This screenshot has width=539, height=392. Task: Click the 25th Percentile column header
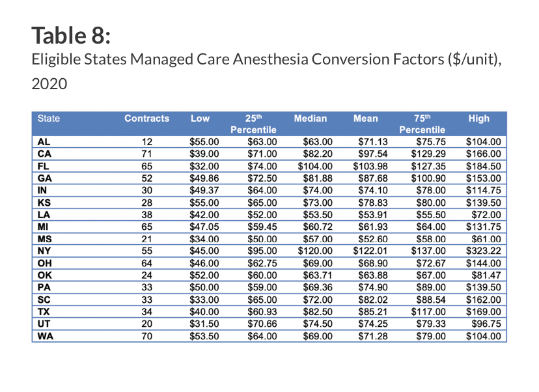point(253,124)
